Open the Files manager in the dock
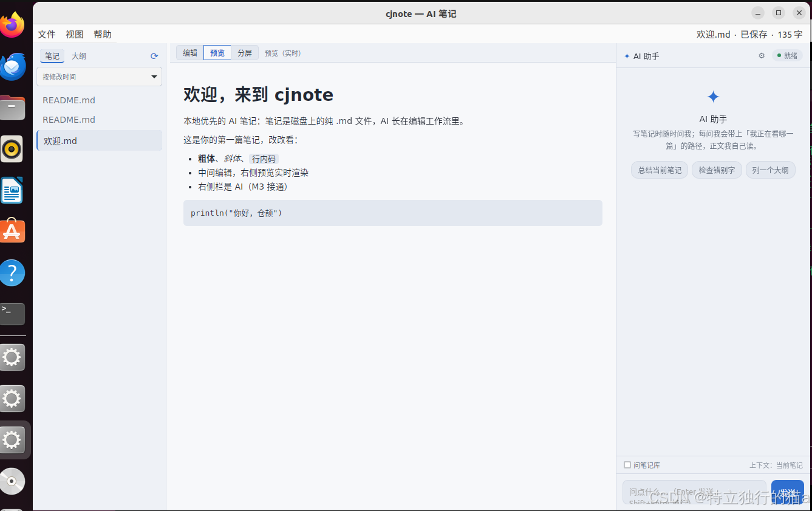 pos(12,108)
